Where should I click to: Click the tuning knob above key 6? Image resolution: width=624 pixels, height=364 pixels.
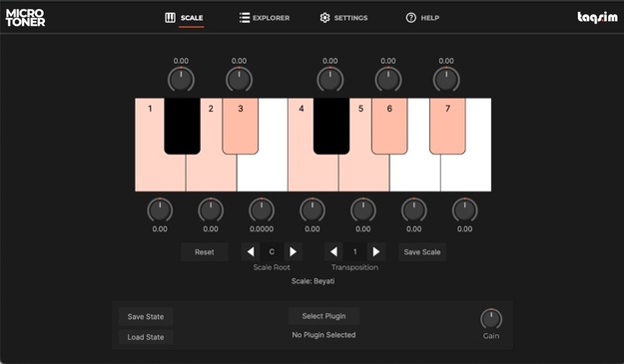388,79
